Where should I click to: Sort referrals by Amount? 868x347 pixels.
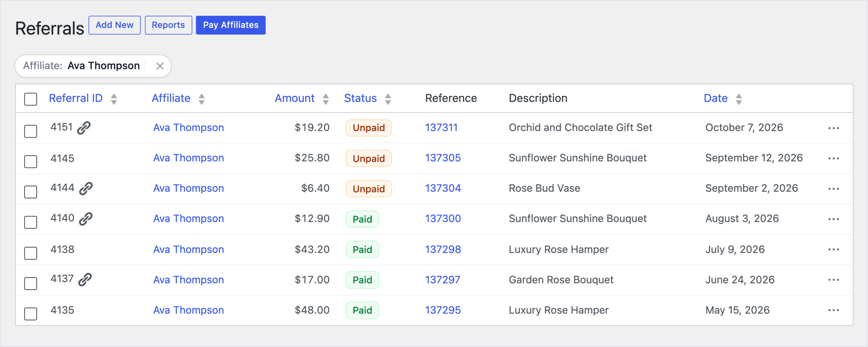(x=302, y=98)
